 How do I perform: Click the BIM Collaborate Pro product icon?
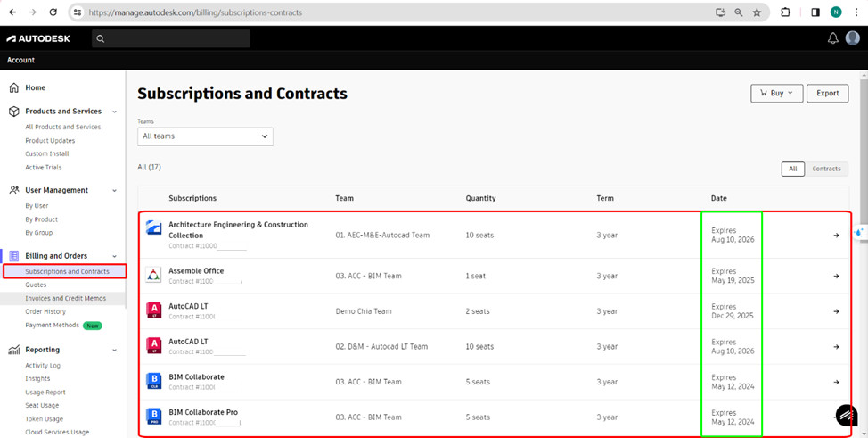tap(153, 416)
